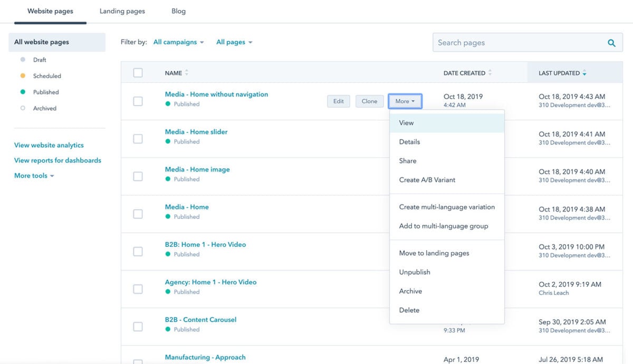Open View reports for dashboards link
633x364 pixels.
tap(57, 160)
